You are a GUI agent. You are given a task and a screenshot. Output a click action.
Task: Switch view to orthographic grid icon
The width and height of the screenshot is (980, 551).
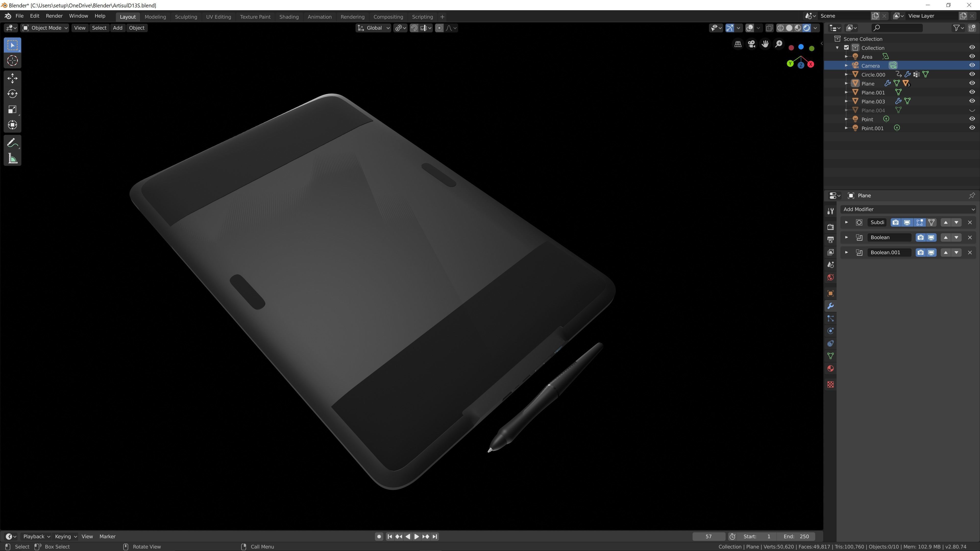738,44
